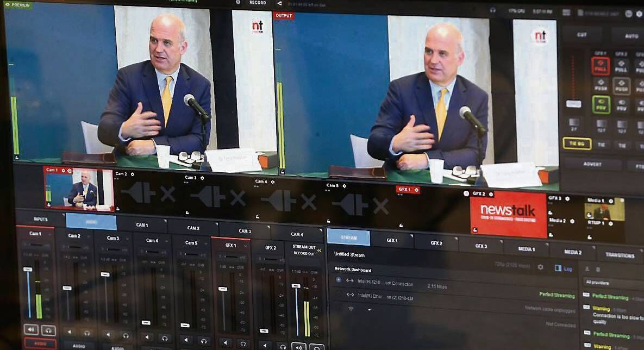Image resolution: width=644 pixels, height=350 pixels.
Task: Expand the Cam 1 channel dropdown
Action: tap(49, 233)
